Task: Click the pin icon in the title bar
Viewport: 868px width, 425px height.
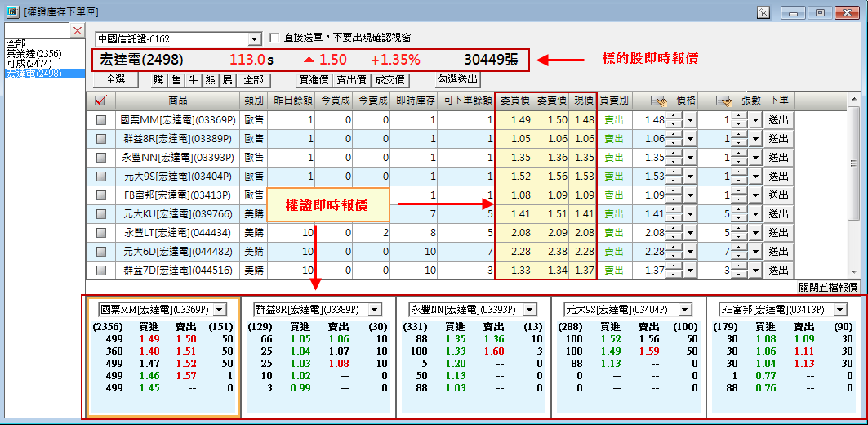Action: pyautogui.click(x=763, y=11)
